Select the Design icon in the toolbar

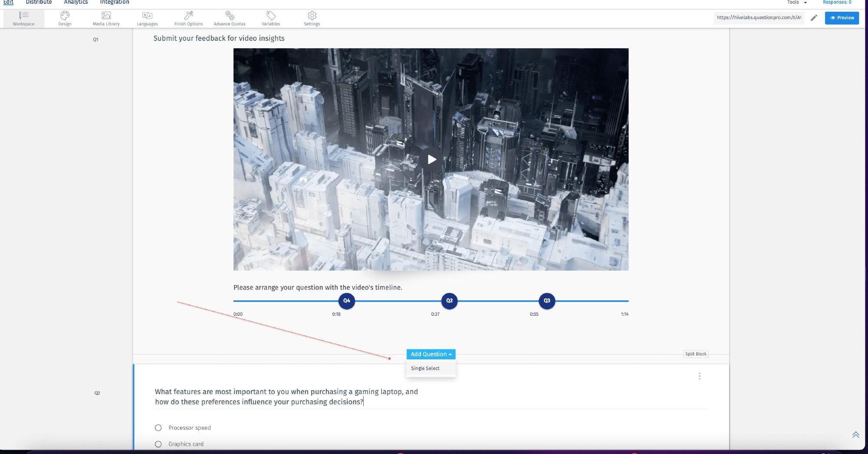[64, 18]
